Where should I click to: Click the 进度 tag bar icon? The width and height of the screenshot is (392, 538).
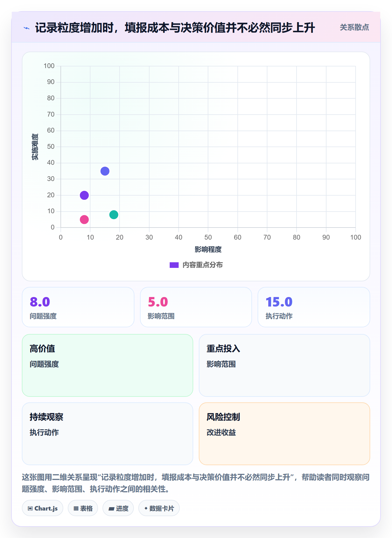(x=111, y=509)
